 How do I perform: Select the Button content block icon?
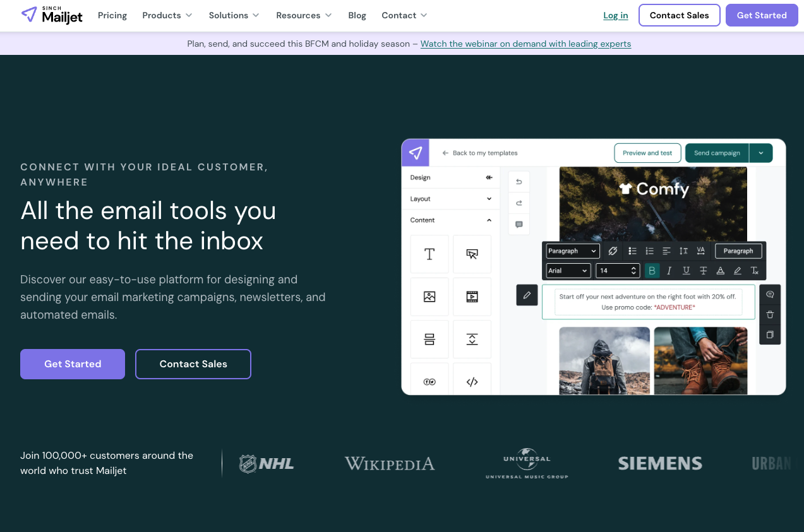tap(472, 254)
